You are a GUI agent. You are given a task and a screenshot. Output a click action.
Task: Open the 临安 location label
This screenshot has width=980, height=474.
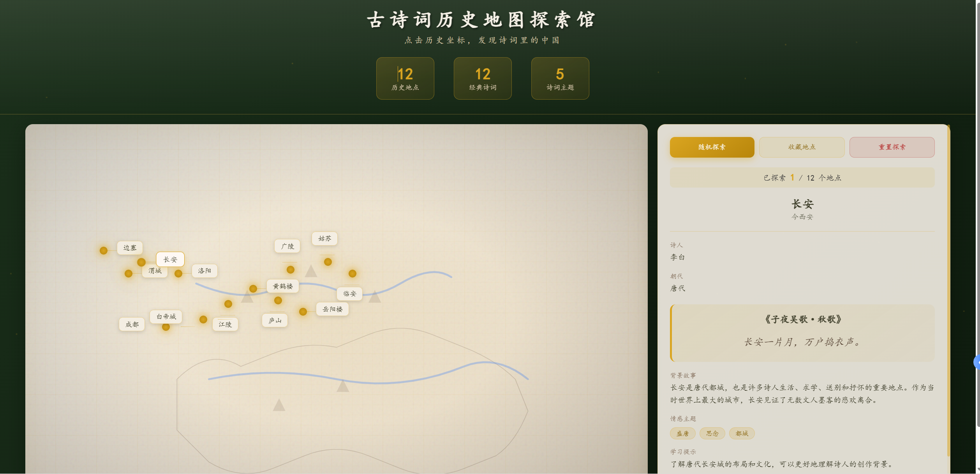(350, 294)
